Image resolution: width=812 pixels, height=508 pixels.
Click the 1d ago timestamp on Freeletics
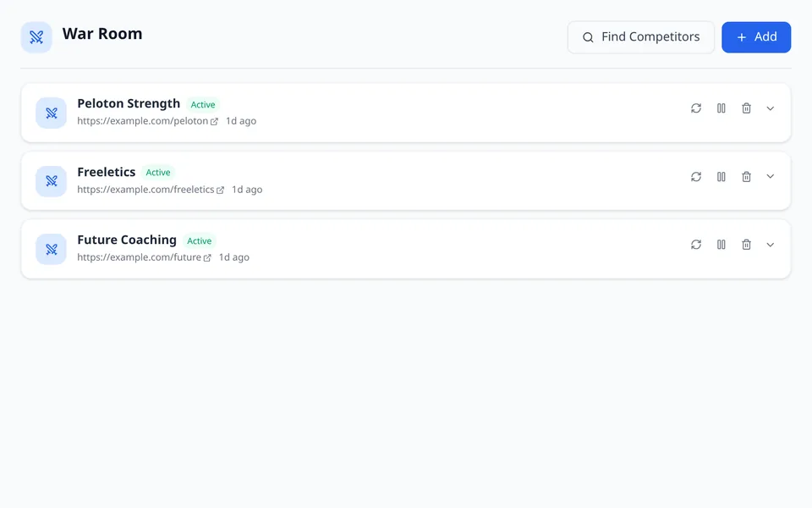[247, 190]
